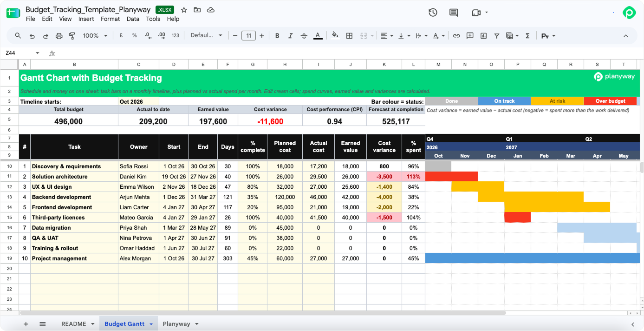
Task: Open the Edit menu
Action: pos(47,19)
